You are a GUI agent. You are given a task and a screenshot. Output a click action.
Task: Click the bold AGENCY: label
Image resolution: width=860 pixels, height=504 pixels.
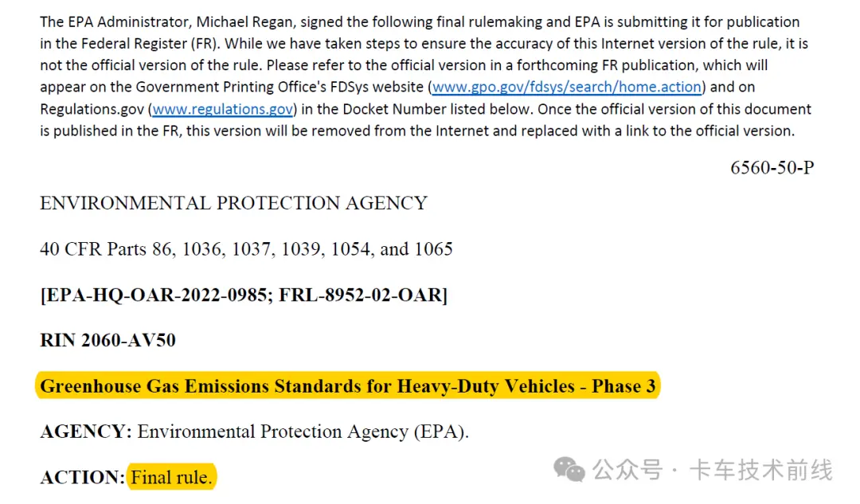point(86,431)
